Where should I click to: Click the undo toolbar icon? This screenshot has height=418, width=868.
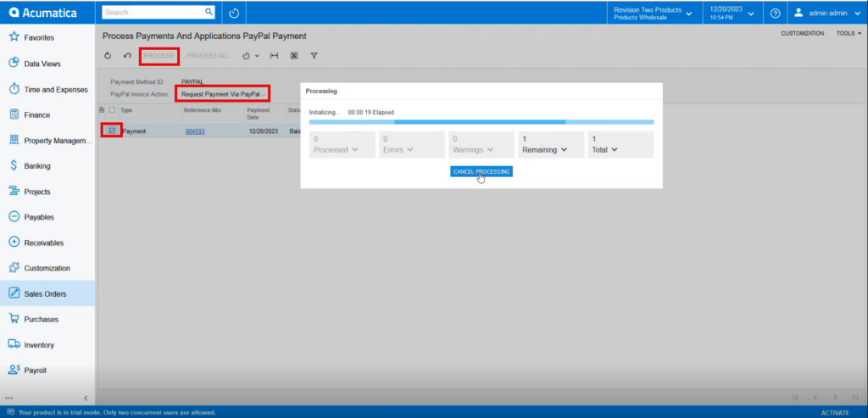tap(127, 56)
